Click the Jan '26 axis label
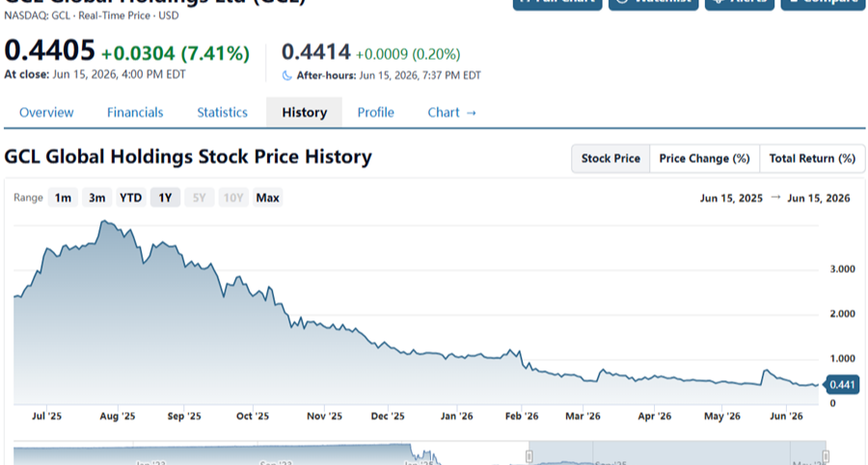This screenshot has width=868, height=465. click(x=457, y=417)
